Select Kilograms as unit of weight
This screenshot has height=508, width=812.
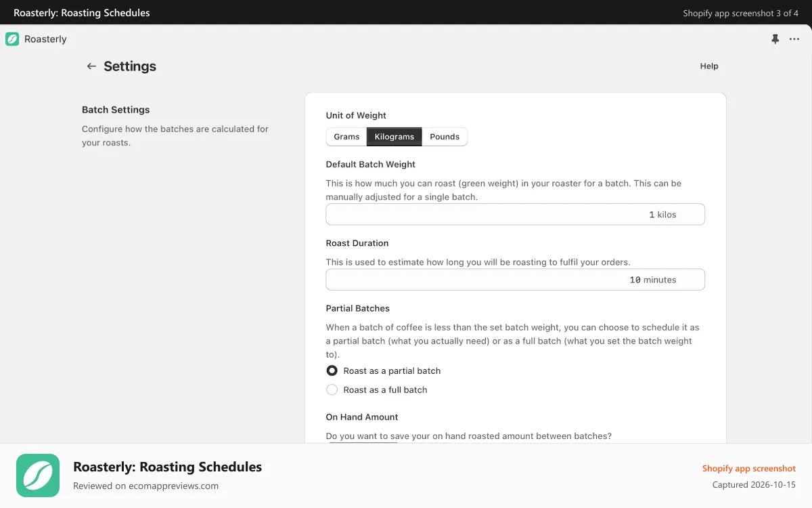click(x=394, y=137)
